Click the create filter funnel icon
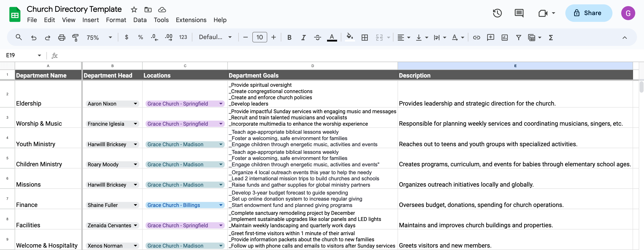 click(x=518, y=37)
